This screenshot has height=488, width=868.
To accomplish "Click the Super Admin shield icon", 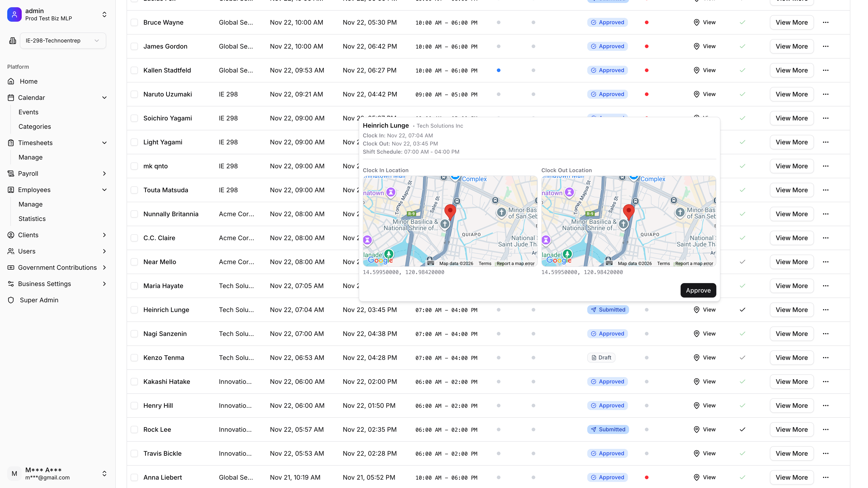I will coord(11,300).
